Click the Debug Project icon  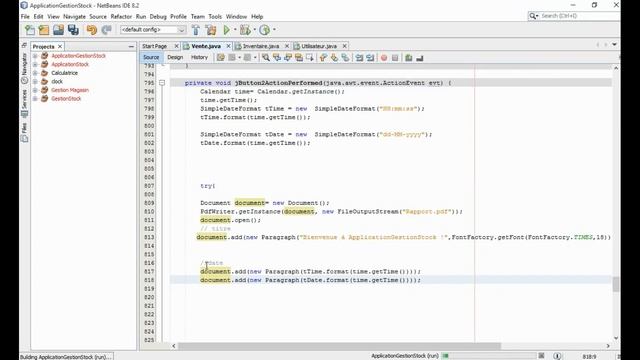[245, 30]
